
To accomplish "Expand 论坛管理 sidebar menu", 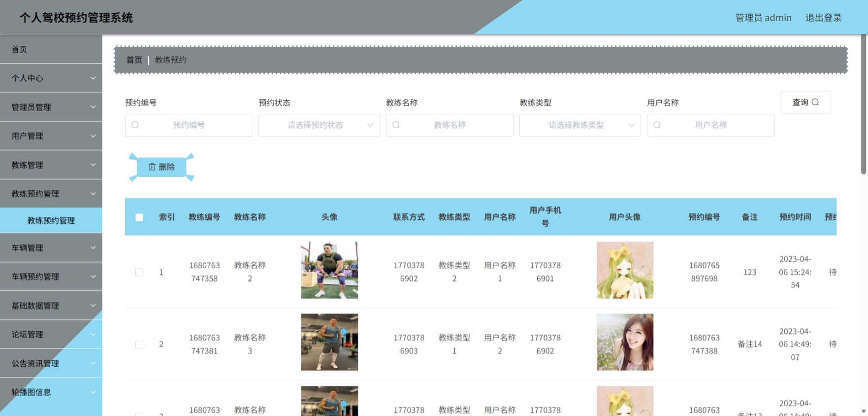I will [x=51, y=335].
